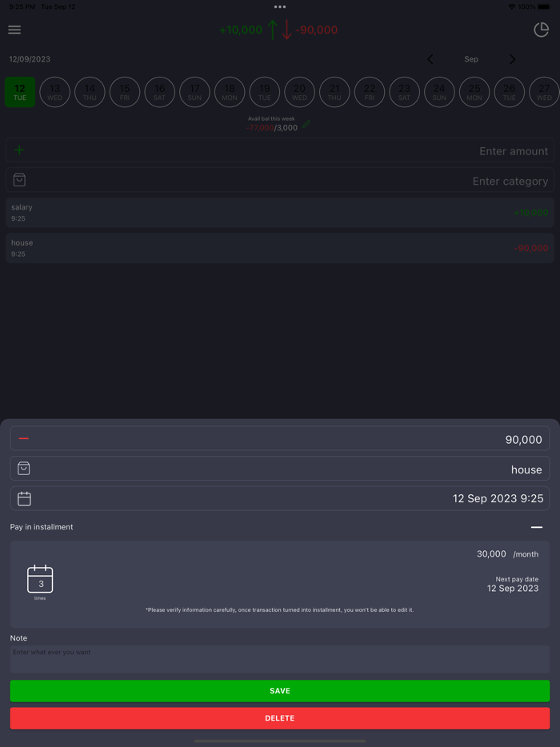The width and height of the screenshot is (560, 747).
Task: Click the Note text area
Action: pyautogui.click(x=280, y=659)
